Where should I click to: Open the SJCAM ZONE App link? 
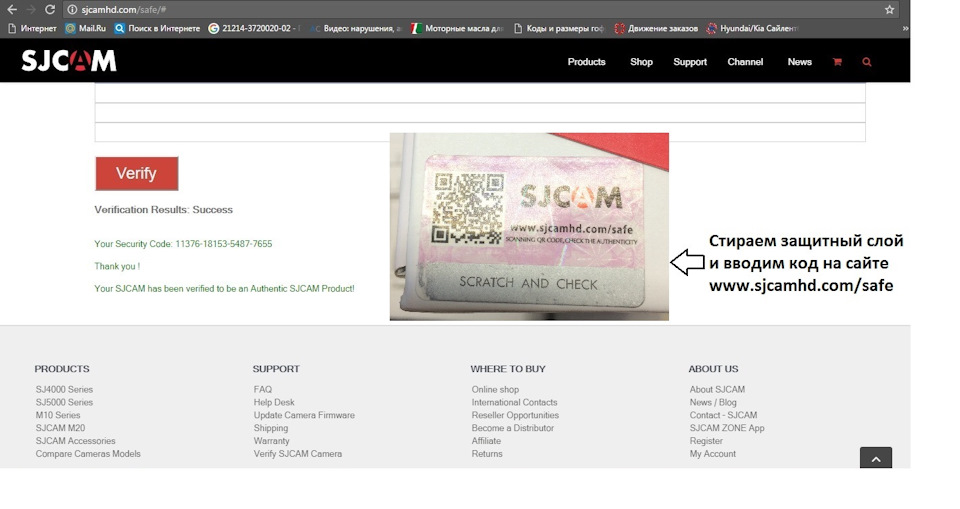pyautogui.click(x=727, y=428)
